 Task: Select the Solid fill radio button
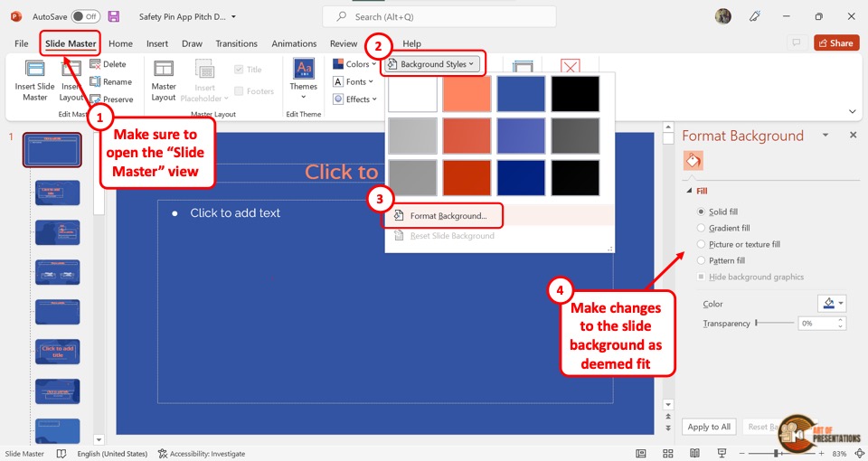click(x=701, y=212)
